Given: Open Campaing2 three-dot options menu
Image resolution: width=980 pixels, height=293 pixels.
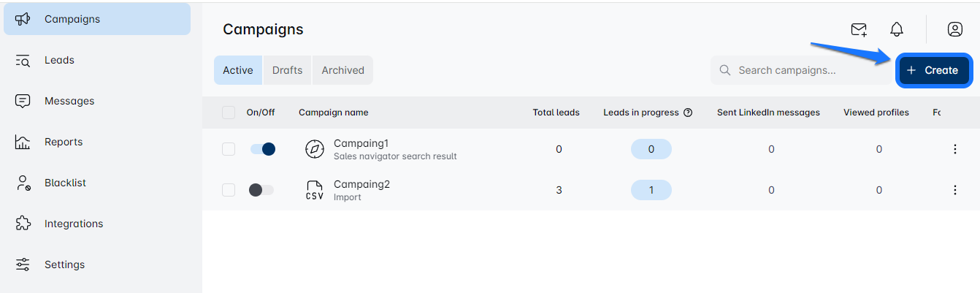Looking at the screenshot, I should click(954, 190).
